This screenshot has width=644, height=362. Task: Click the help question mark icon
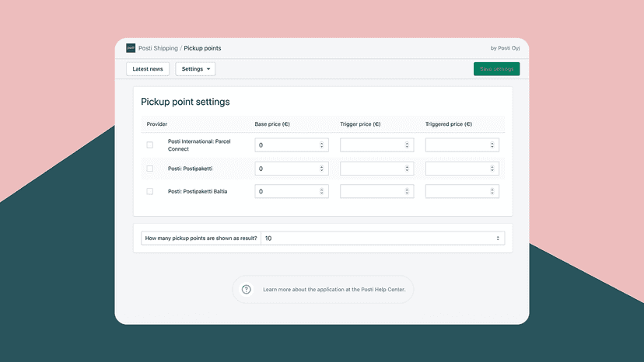[x=246, y=289]
